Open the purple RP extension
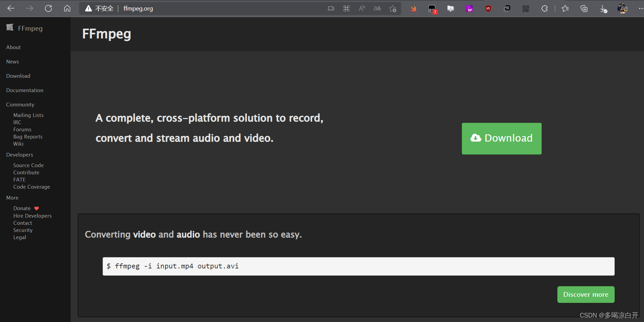 [469, 9]
